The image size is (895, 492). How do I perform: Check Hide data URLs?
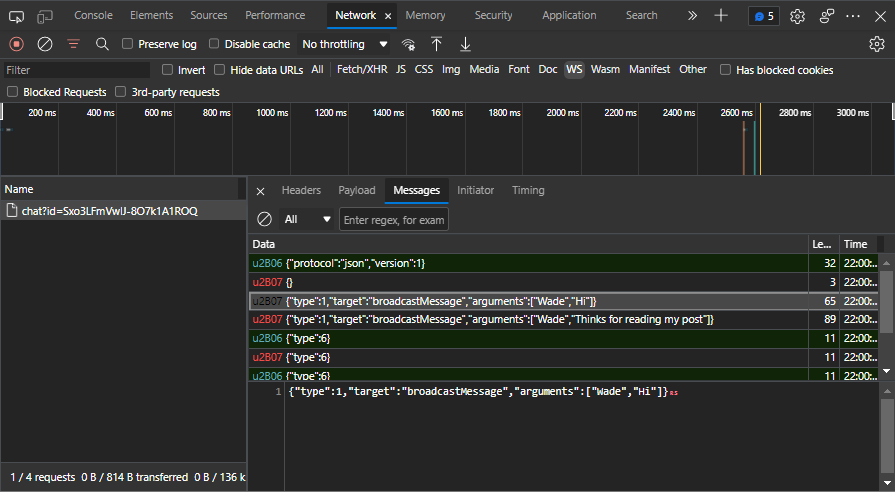219,70
